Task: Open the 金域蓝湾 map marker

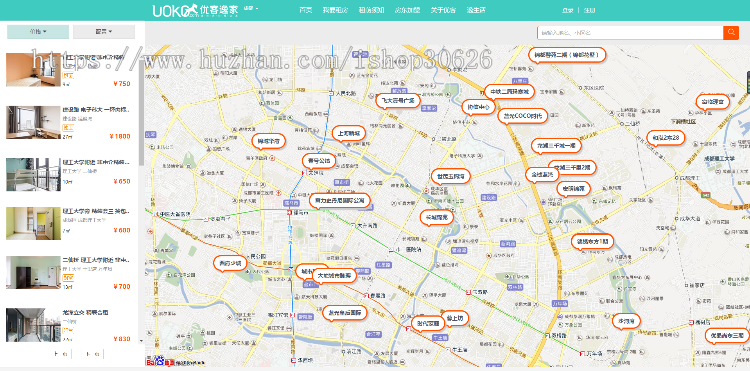Action: [x=542, y=175]
